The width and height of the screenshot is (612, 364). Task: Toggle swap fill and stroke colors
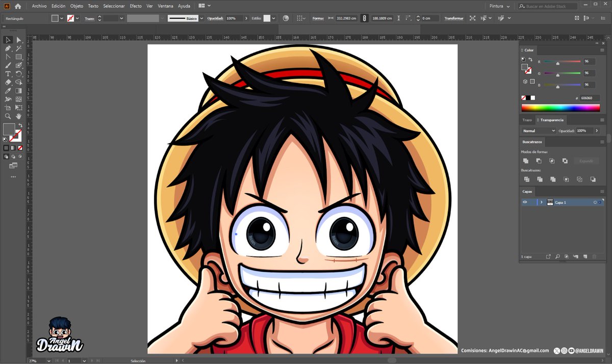point(20,125)
